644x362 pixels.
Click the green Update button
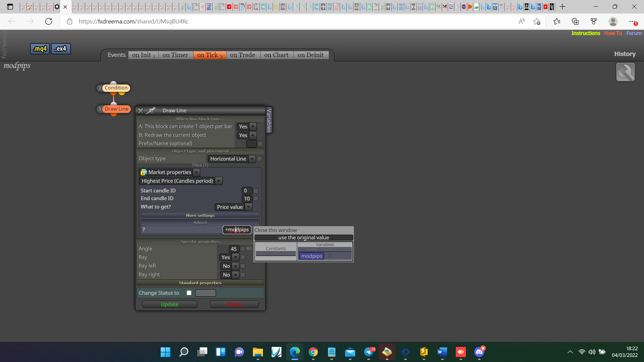169,304
